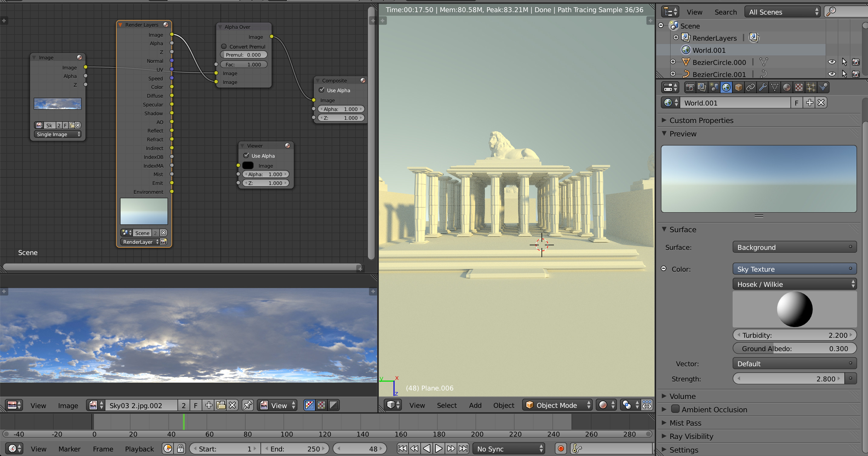Click the Sky Texture color button

794,269
